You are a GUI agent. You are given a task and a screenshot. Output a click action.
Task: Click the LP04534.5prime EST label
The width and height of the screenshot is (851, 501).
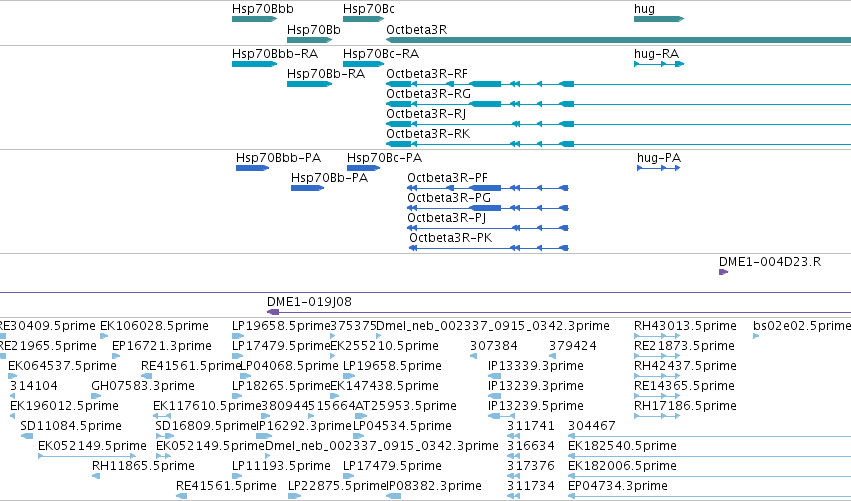click(x=402, y=426)
